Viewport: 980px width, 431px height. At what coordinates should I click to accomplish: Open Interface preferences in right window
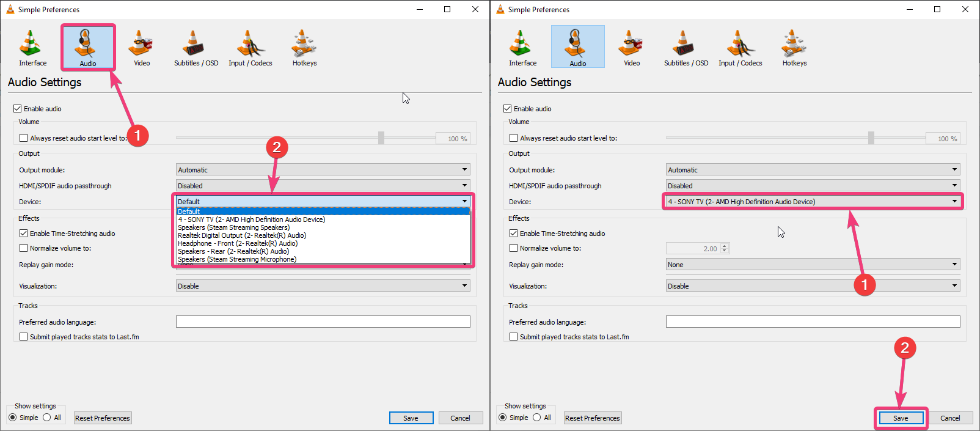(x=522, y=48)
